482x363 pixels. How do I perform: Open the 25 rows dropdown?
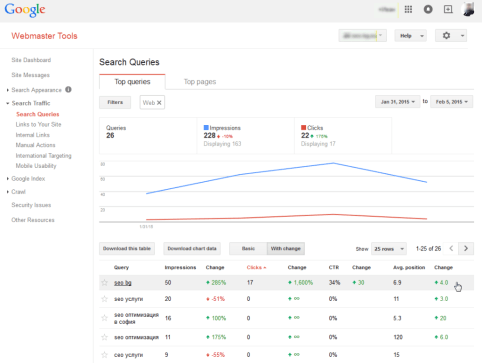click(389, 249)
